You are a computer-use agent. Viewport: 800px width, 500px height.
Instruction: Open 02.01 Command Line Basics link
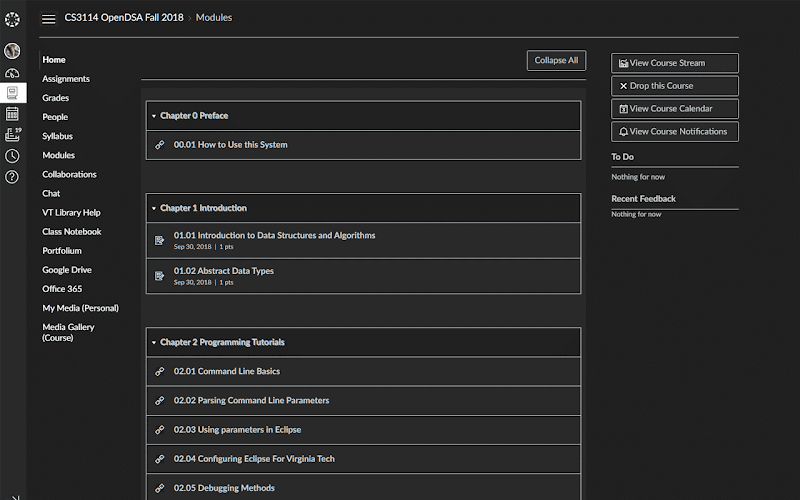pos(227,371)
